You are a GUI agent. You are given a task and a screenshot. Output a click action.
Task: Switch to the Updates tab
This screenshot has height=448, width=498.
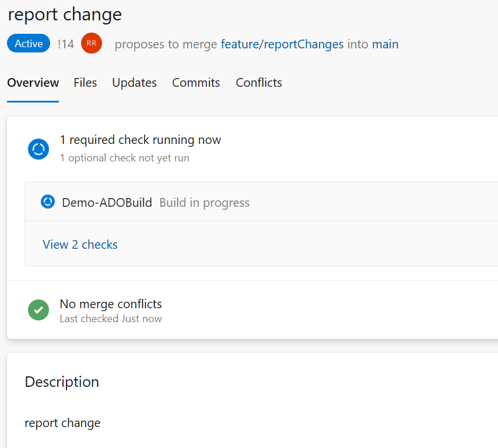[134, 83]
